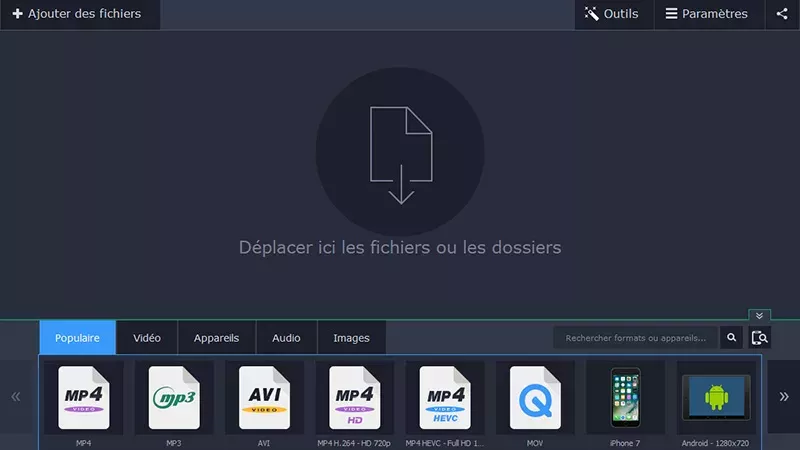Screen dimensions: 800x450
Task: Click the Ajouter des fichiers button
Action: pos(80,14)
